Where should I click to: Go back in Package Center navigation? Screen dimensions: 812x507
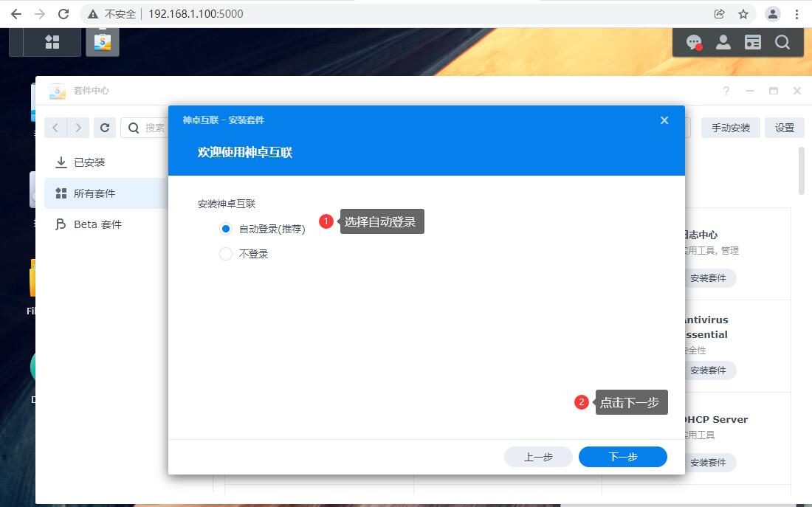pos(55,128)
